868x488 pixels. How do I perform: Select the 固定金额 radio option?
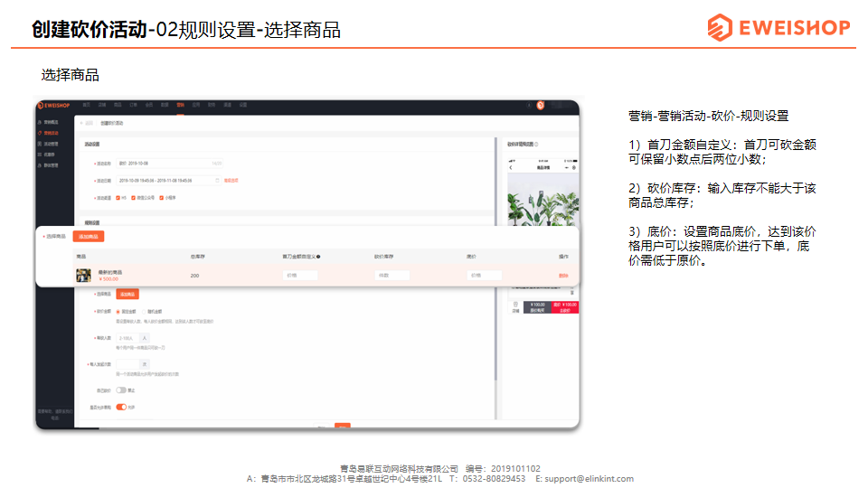pyautogui.click(x=118, y=312)
